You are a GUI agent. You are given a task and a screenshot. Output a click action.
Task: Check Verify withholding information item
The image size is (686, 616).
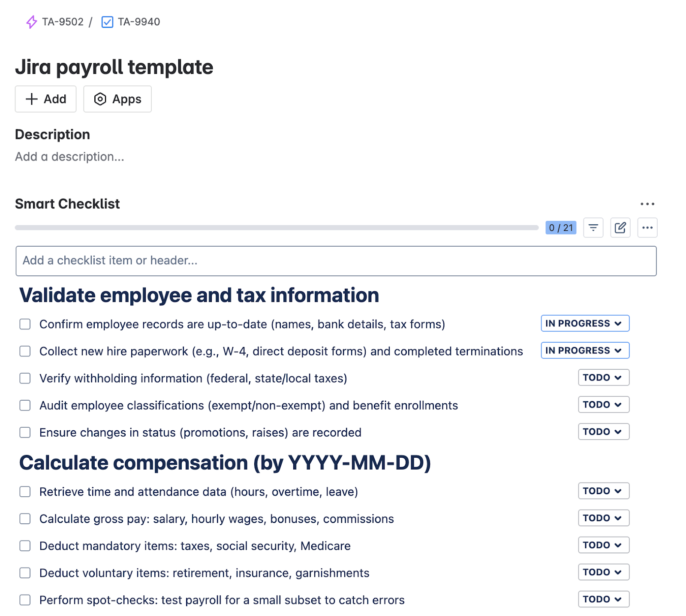[x=25, y=378]
